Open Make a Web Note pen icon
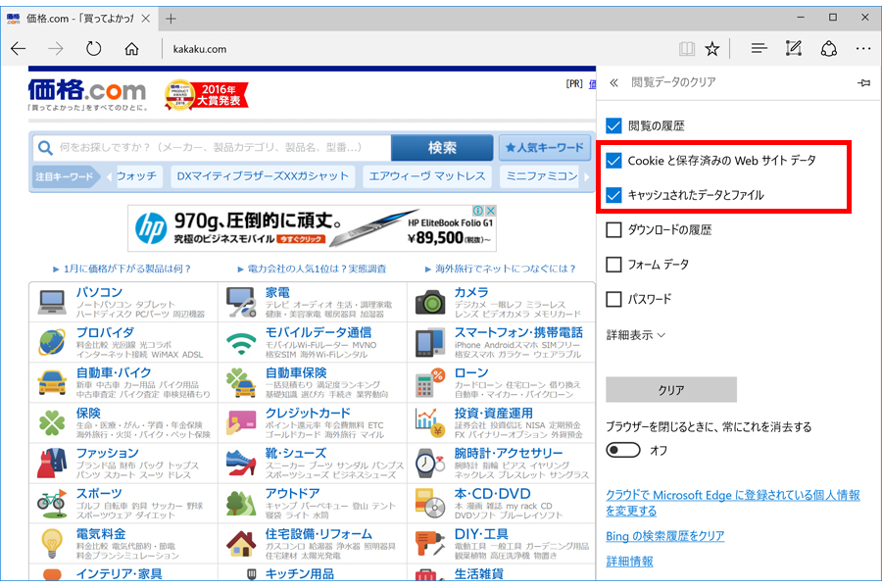This screenshot has height=588, width=882. (x=793, y=49)
